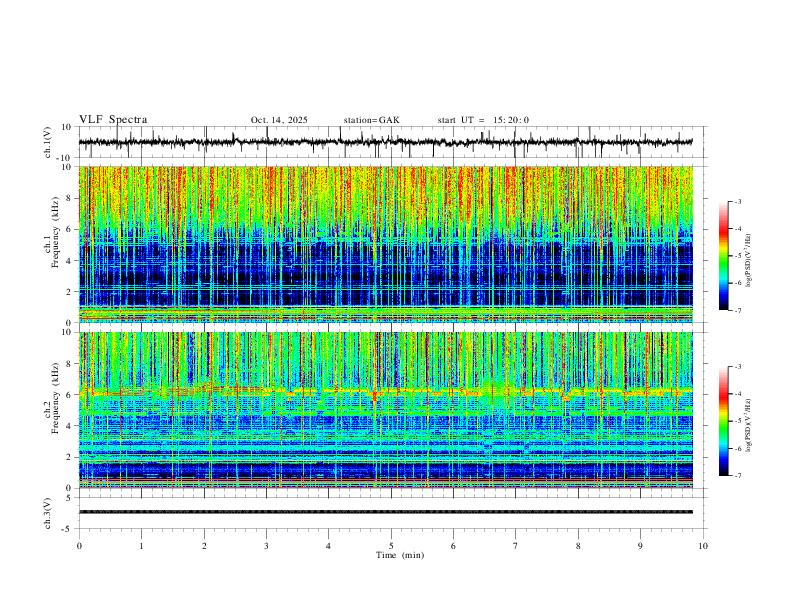Click time axis tick label "6"

[x=453, y=546]
